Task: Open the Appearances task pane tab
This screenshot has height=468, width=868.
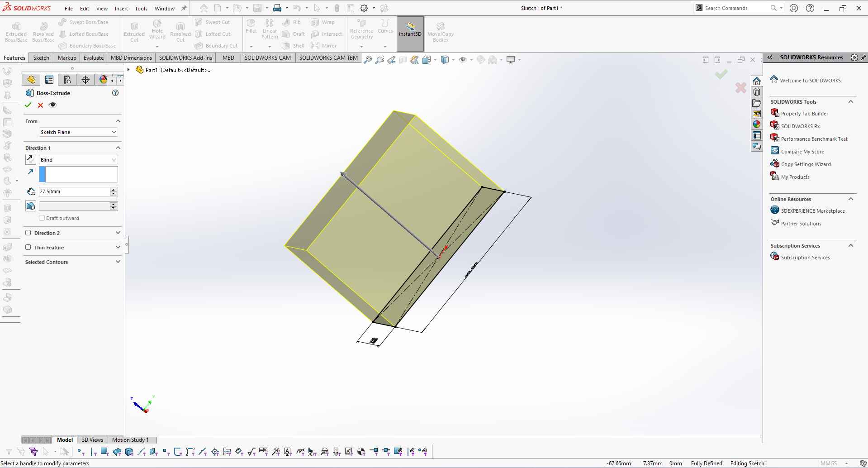Action: pos(757,124)
